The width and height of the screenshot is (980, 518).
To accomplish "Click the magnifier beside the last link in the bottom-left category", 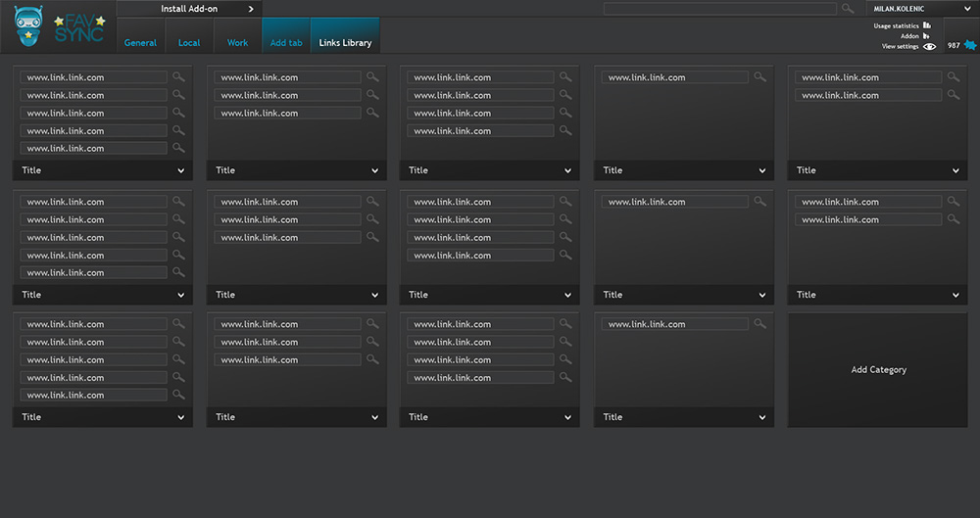I will 178,395.
